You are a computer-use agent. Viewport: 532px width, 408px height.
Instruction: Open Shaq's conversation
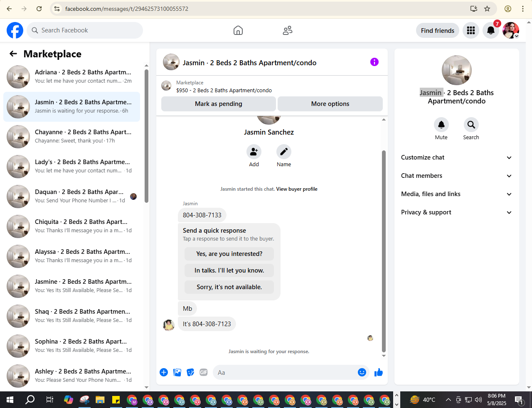pos(71,316)
